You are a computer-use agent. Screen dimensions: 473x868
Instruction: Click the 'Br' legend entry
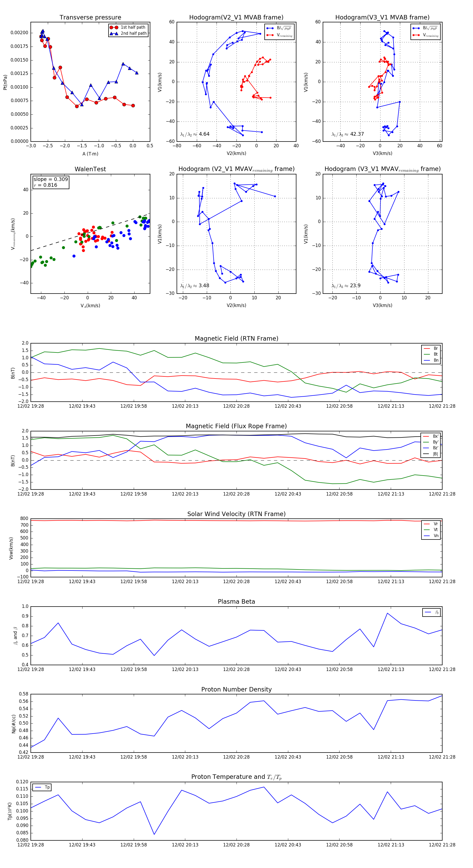[x=431, y=349]
